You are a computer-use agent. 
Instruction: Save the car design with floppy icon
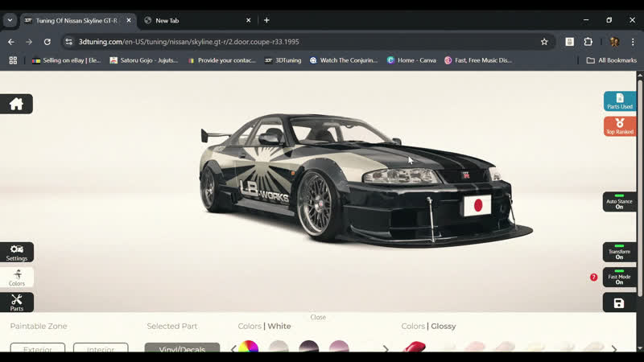619,303
